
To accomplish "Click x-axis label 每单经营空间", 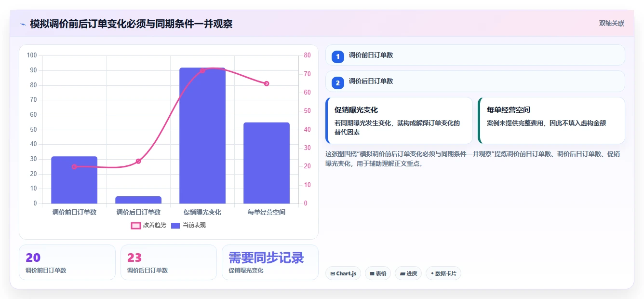I will (x=267, y=212).
